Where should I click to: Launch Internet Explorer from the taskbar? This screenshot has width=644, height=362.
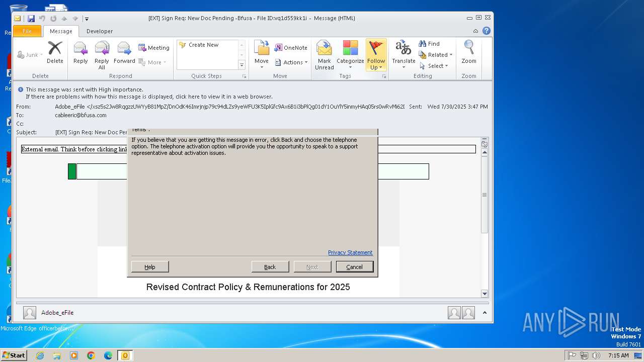[40, 355]
